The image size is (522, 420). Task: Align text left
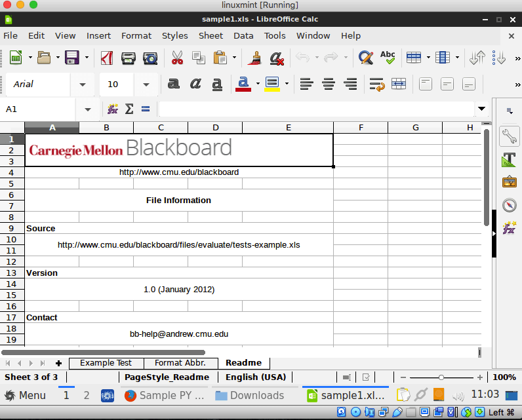tap(306, 84)
